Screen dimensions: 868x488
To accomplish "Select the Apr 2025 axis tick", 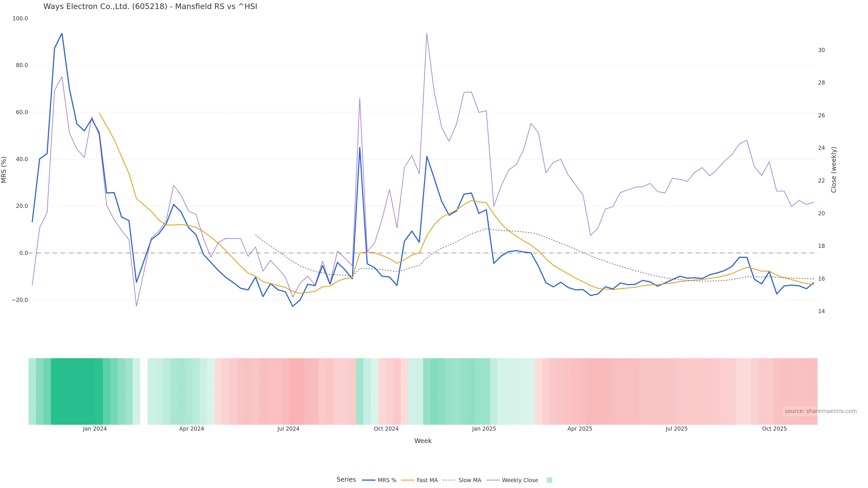I will [580, 429].
